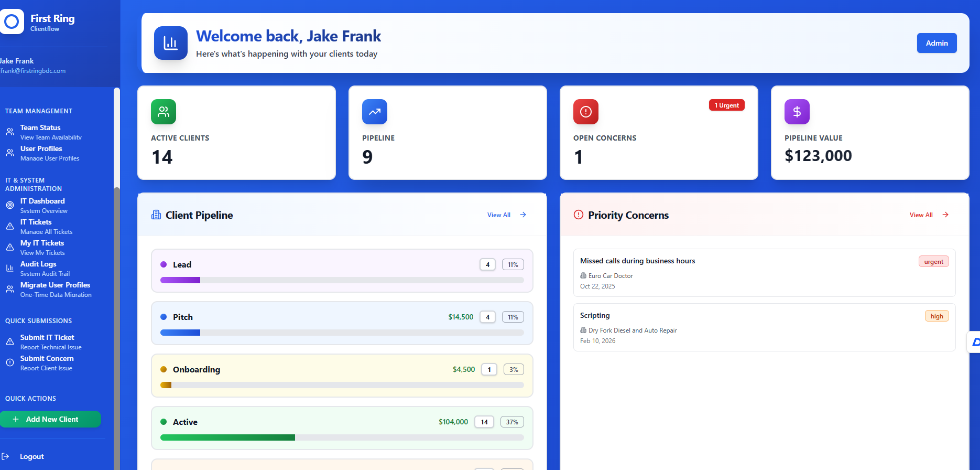Viewport: 980px width, 470px height.
Task: Click the Admin button
Action: [x=937, y=43]
